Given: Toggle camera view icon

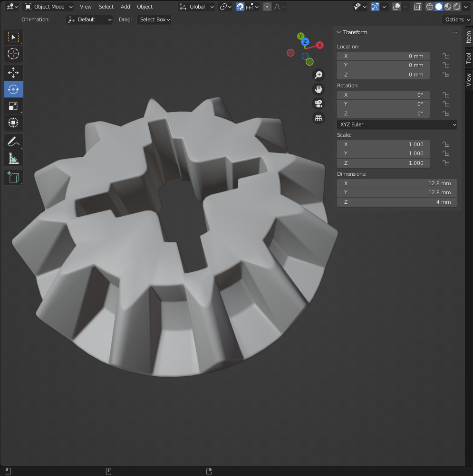Looking at the screenshot, I should pyautogui.click(x=319, y=104).
